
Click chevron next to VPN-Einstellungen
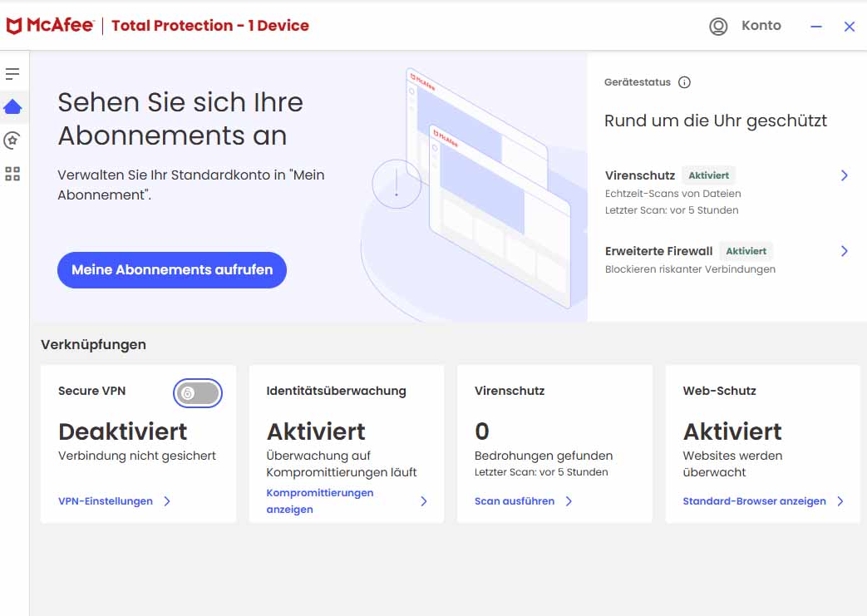tap(167, 501)
